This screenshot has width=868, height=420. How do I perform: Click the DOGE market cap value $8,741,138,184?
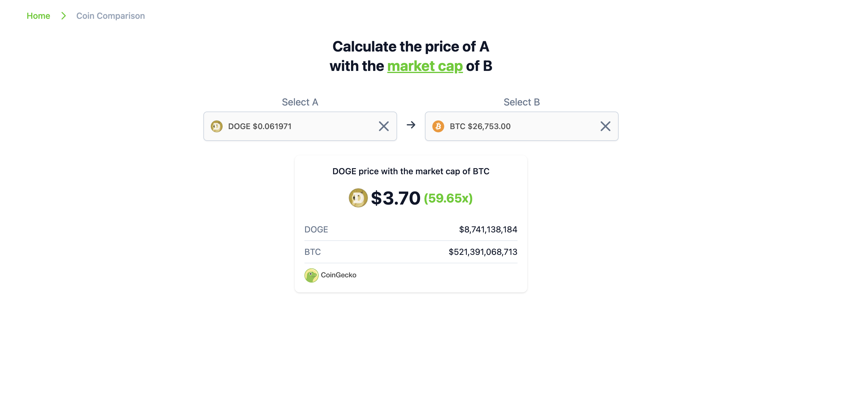(x=488, y=229)
